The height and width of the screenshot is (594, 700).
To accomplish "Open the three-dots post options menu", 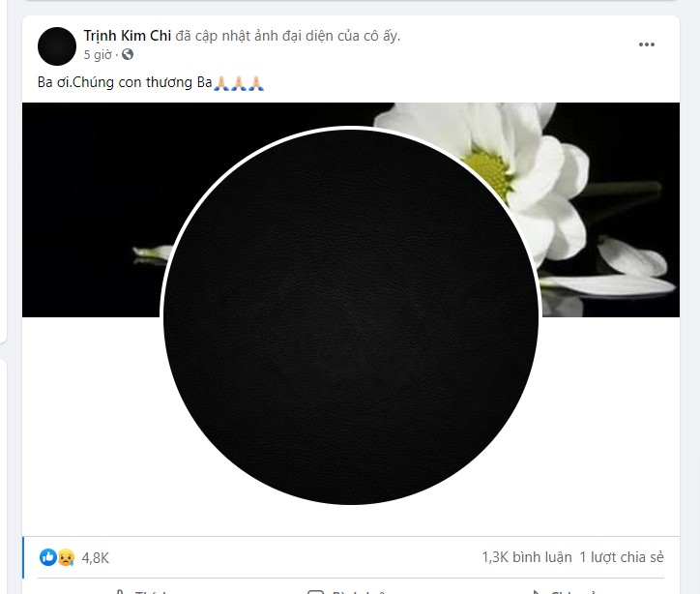I will (x=646, y=45).
